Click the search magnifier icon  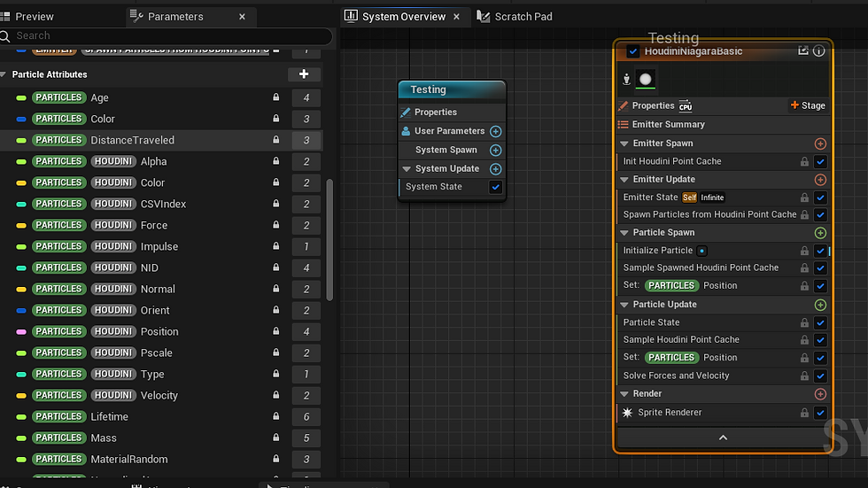click(x=5, y=36)
